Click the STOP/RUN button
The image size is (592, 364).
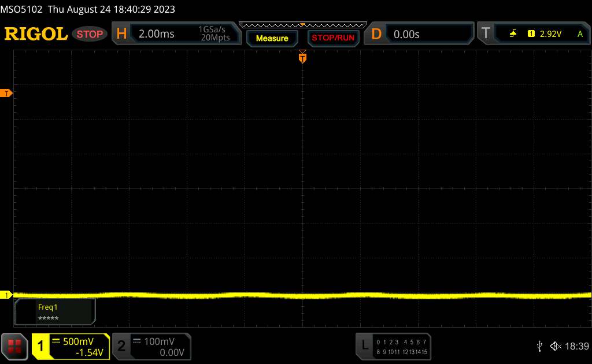point(333,38)
